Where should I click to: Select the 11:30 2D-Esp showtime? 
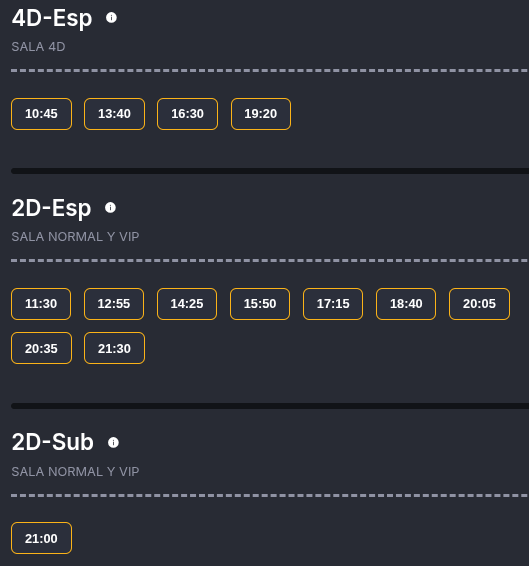click(x=41, y=304)
